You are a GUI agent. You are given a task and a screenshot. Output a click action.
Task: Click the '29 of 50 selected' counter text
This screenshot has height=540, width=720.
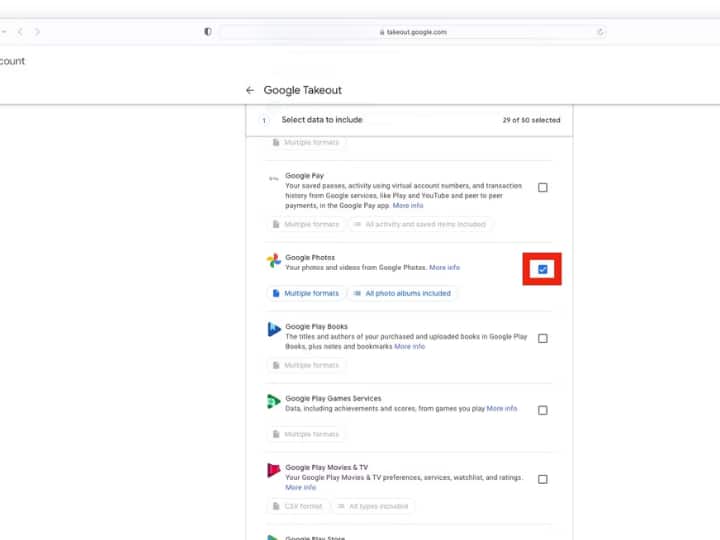pyautogui.click(x=531, y=120)
